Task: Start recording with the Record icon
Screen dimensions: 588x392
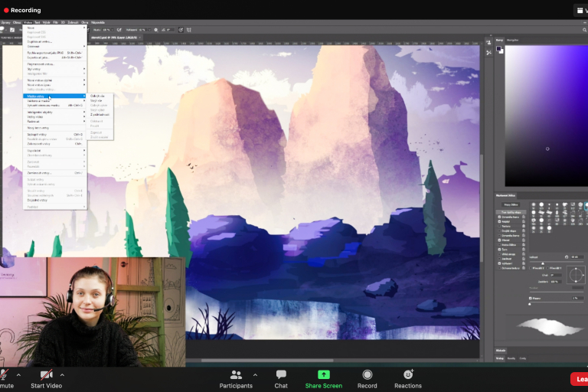Action: click(367, 374)
